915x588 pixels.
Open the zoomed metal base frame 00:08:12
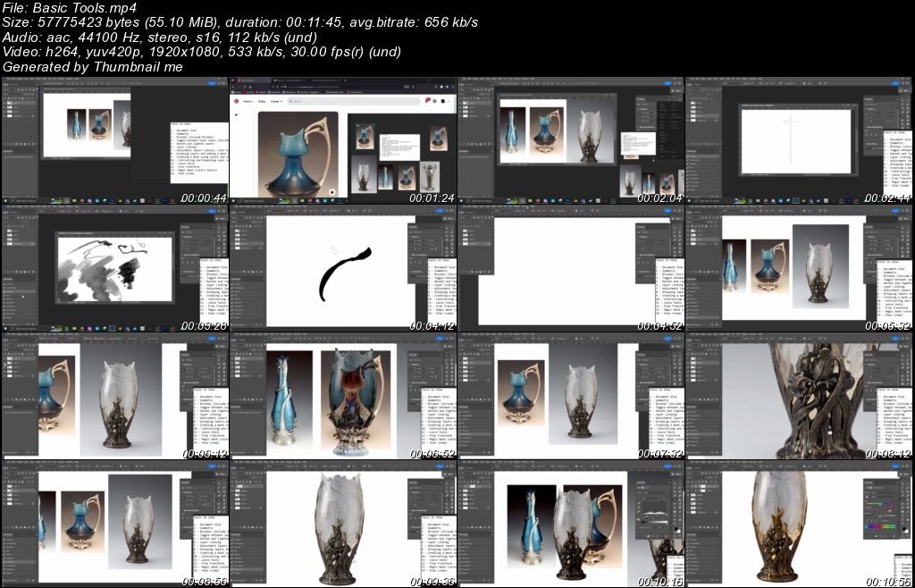pos(800,396)
